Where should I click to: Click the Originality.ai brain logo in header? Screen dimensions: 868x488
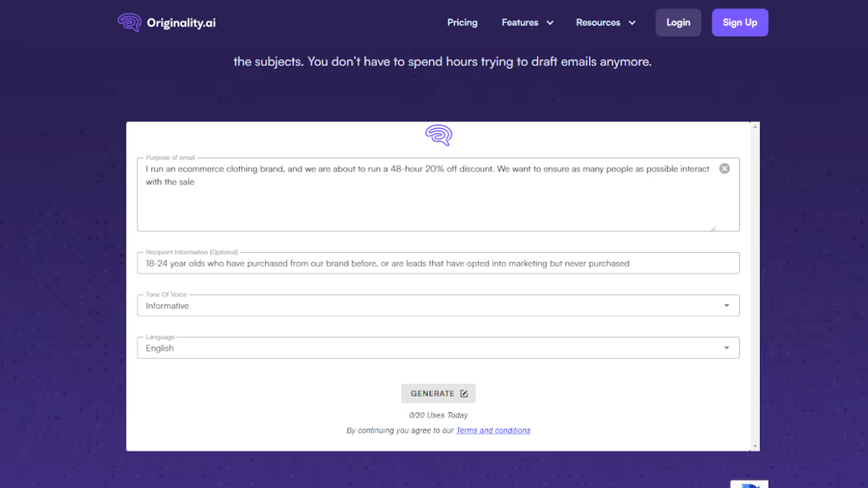tap(129, 22)
